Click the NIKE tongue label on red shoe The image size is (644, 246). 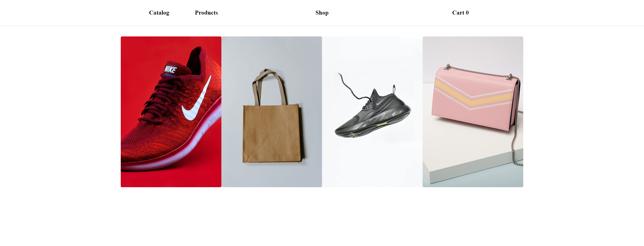pyautogui.click(x=171, y=69)
